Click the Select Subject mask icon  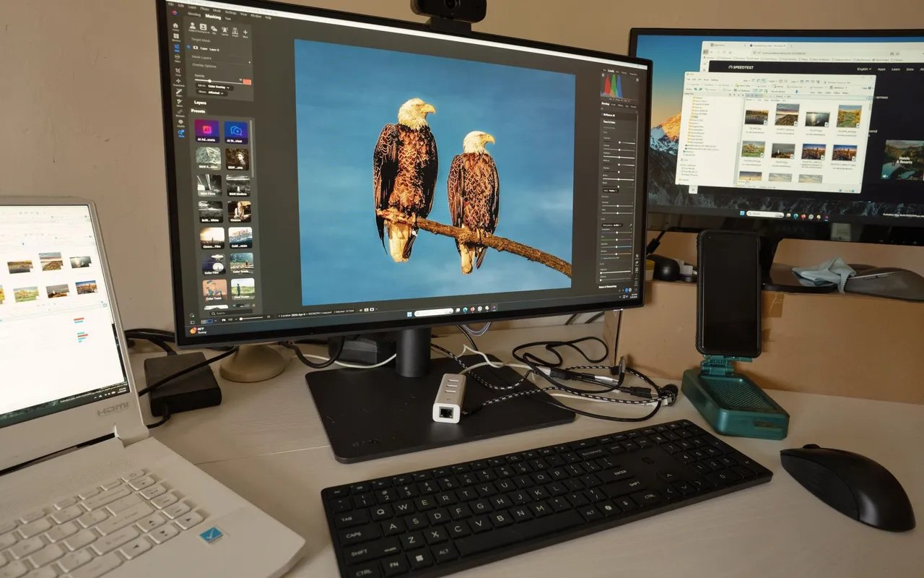pyautogui.click(x=193, y=27)
